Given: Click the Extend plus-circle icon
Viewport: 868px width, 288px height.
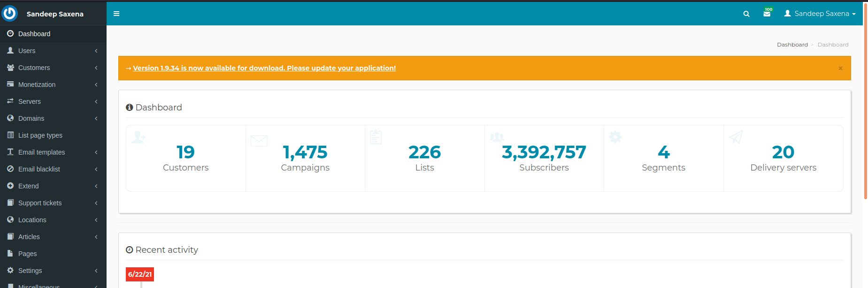Looking at the screenshot, I should pyautogui.click(x=10, y=186).
